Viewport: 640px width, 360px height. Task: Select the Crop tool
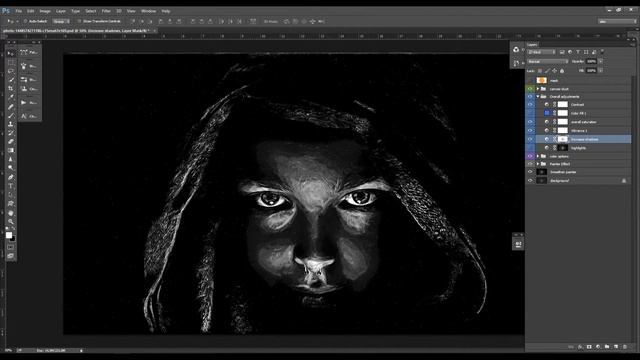point(11,89)
